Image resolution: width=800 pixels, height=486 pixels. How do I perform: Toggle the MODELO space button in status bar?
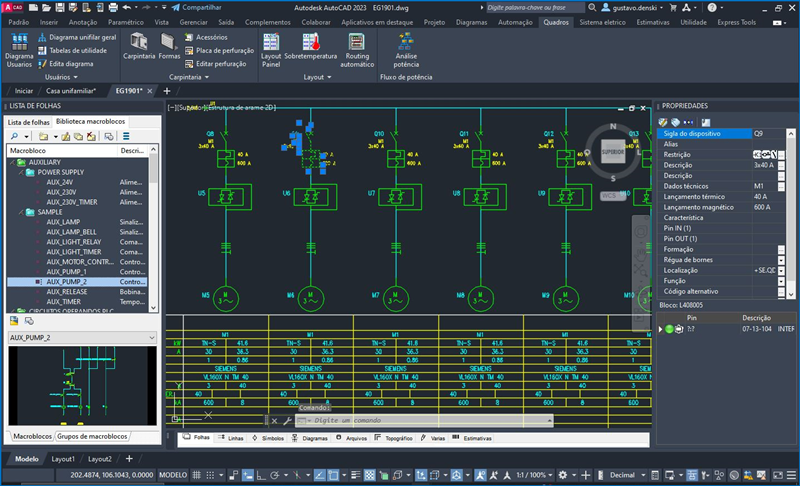173,475
